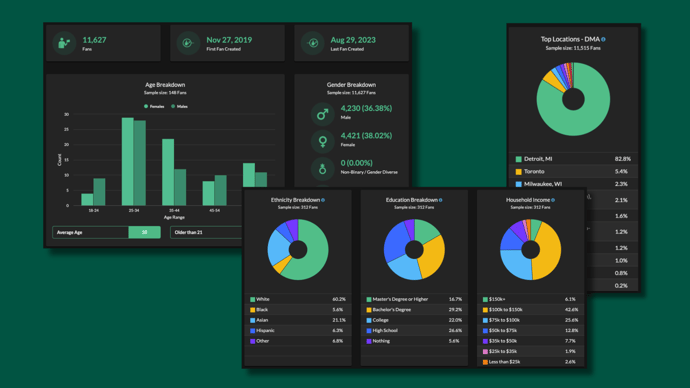Viewport: 690px width, 388px height.
Task: Click the Asian ethnicity legend swatch
Action: pyautogui.click(x=253, y=320)
